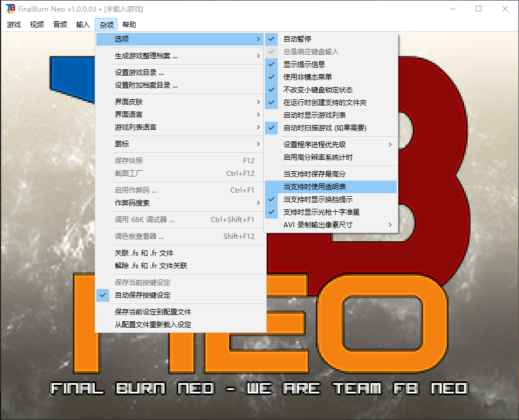519x420 pixels.
Task: Open the 游戏 menu
Action: coord(14,24)
